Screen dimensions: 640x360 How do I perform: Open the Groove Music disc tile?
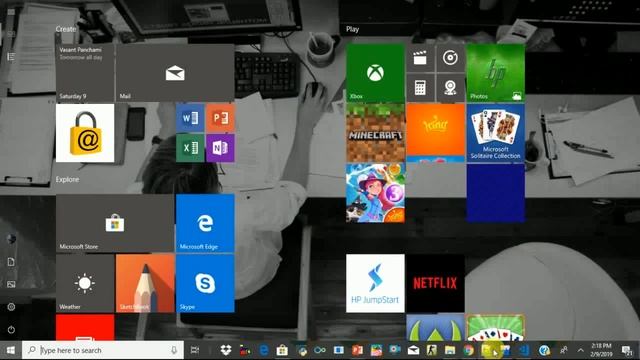coord(450,58)
